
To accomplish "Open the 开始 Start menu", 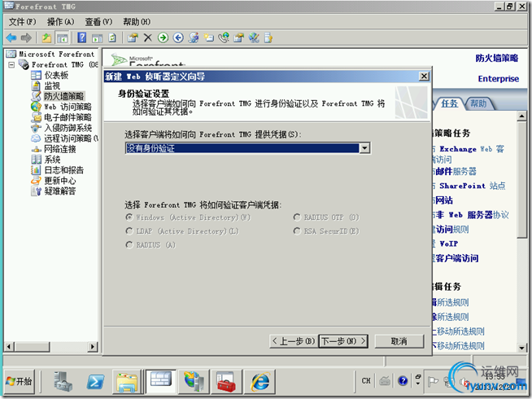I will pos(19,381).
